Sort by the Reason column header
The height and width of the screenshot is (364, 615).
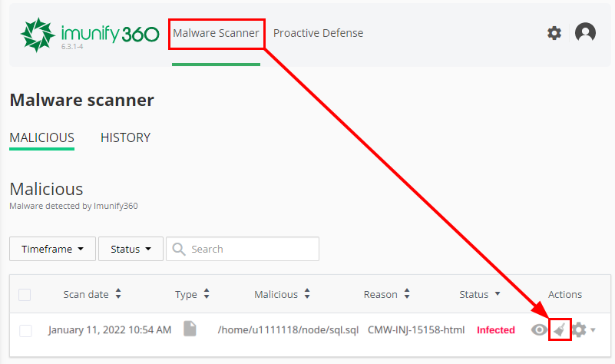(387, 294)
